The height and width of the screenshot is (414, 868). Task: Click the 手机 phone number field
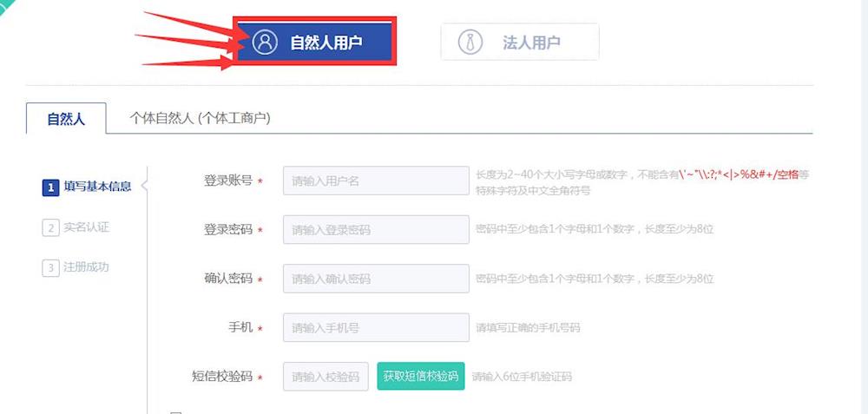click(376, 328)
